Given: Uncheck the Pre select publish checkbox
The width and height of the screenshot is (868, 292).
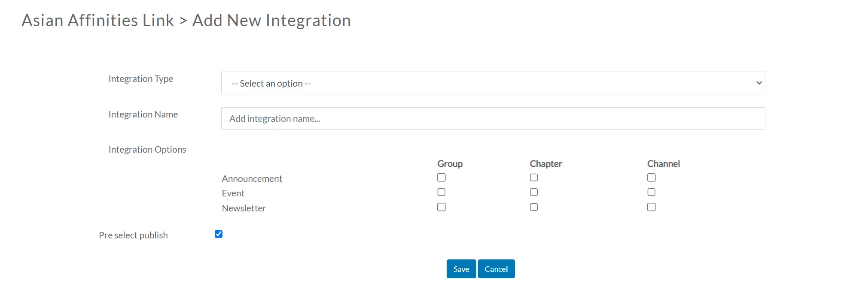Looking at the screenshot, I should click(x=219, y=234).
